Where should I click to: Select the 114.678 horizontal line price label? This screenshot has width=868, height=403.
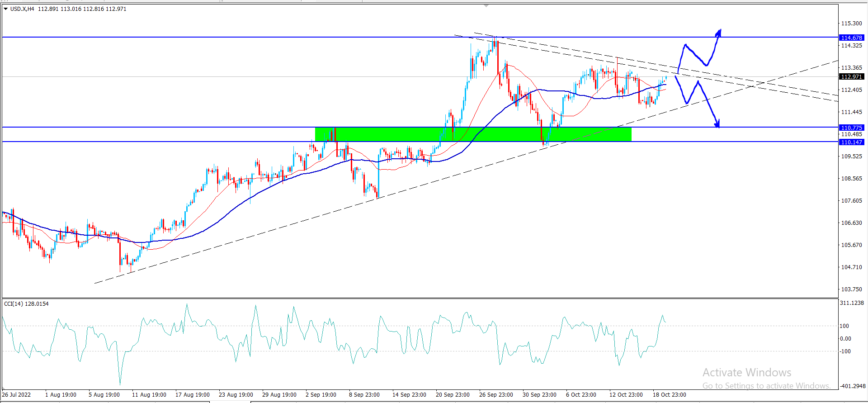click(x=851, y=38)
